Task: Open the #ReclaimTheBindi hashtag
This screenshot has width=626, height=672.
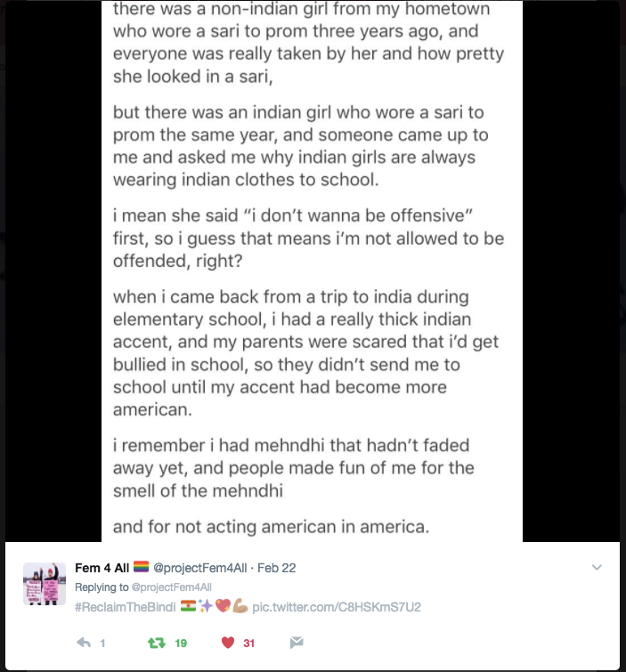Action: (x=126, y=607)
